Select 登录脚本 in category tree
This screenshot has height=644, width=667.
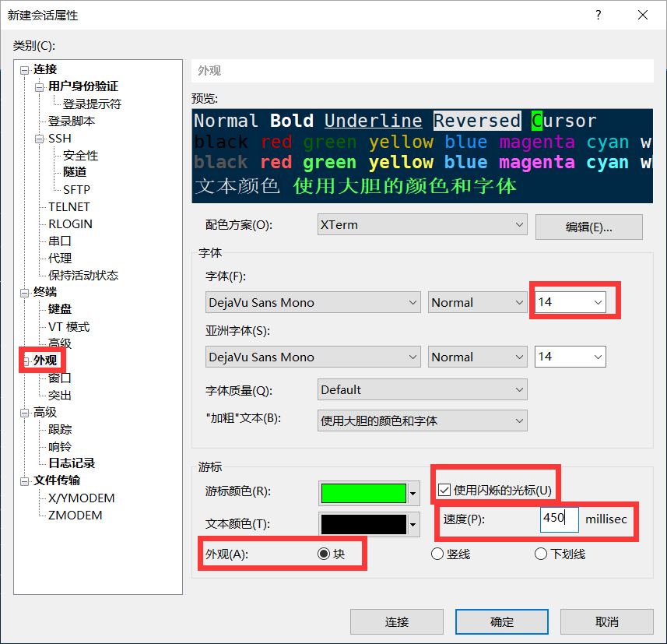click(72, 121)
